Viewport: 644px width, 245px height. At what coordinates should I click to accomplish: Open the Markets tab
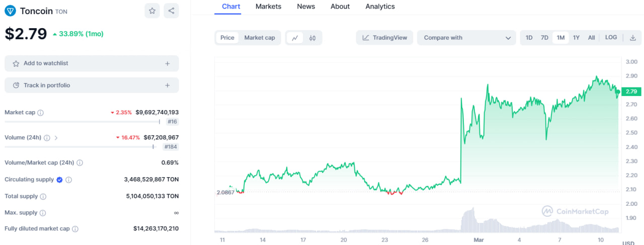[x=269, y=7]
